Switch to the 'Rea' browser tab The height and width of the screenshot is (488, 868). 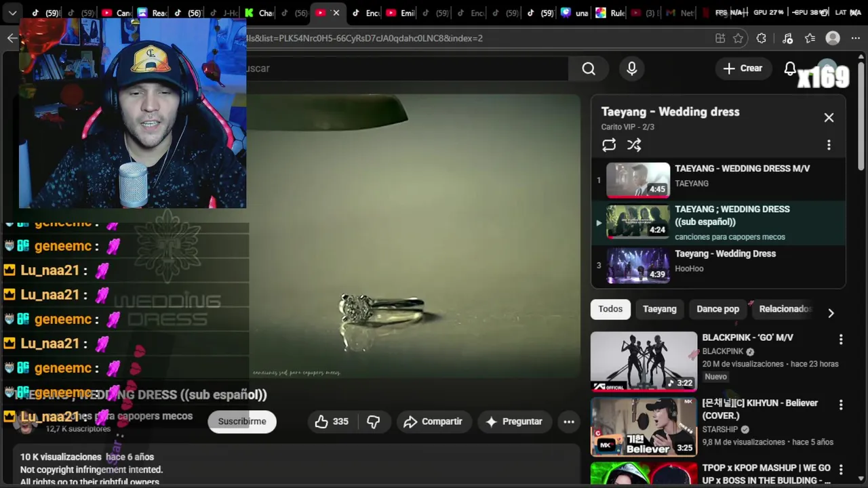153,13
